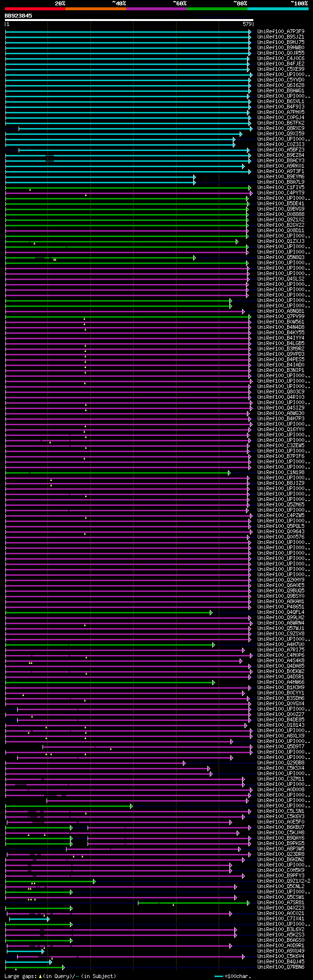
Task: Open hit UniRef100_C4J0C6
Action: (x=281, y=58)
